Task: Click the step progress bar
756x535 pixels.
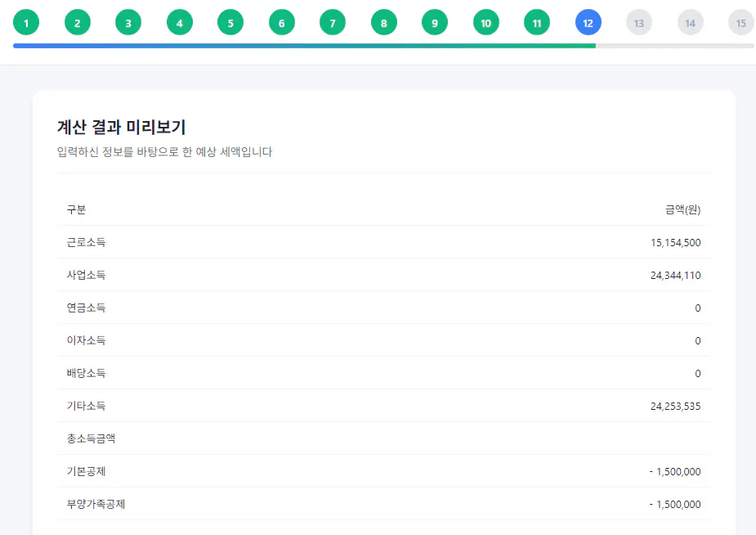Action: click(383, 46)
